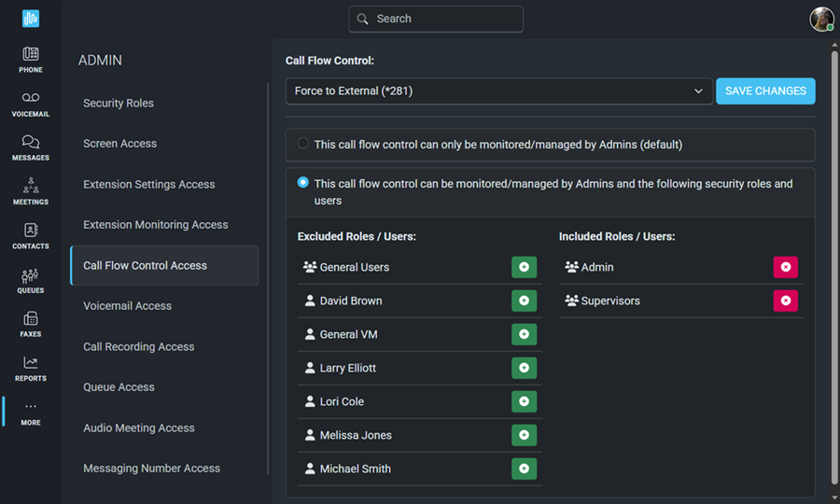840x504 pixels.
Task: Open the Reports section
Action: (x=31, y=369)
